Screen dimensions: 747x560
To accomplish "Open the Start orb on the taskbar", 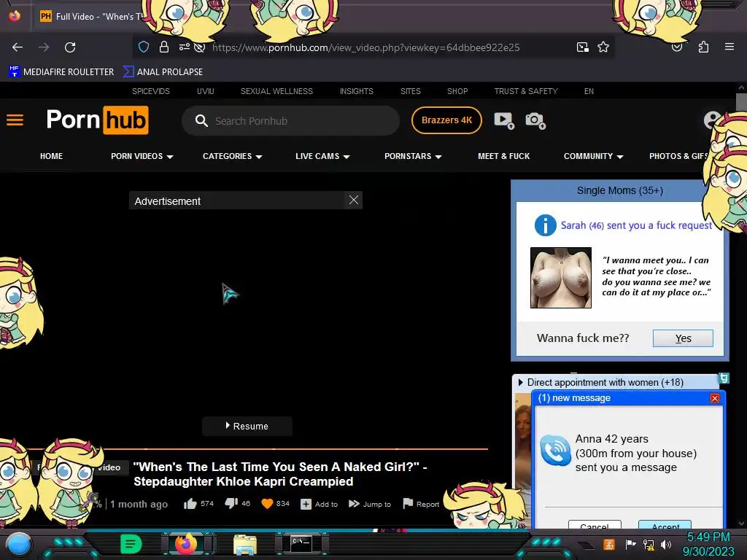I will [x=19, y=544].
